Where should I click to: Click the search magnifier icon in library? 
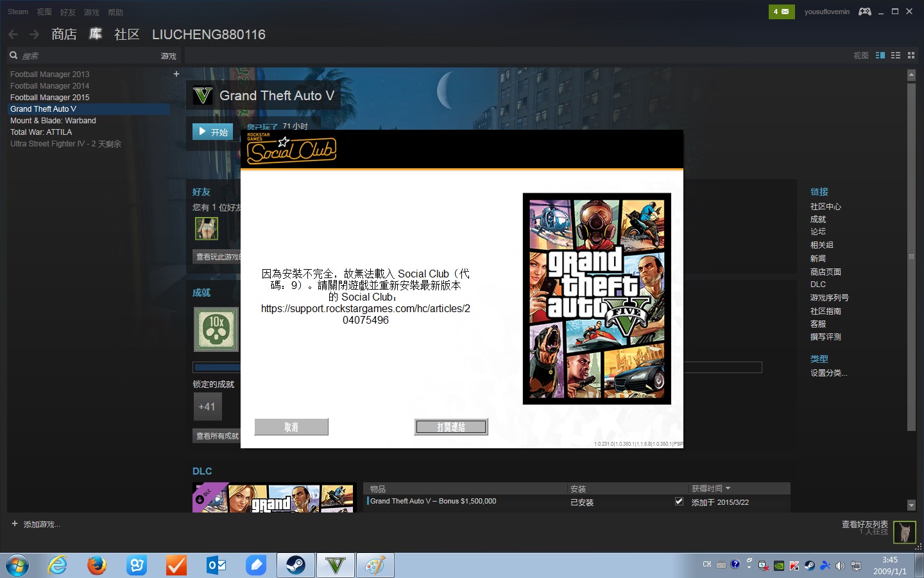pyautogui.click(x=13, y=55)
